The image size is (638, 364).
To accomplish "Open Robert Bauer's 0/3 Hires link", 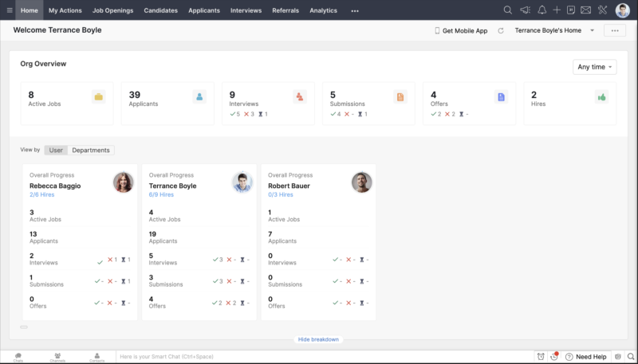I will click(281, 194).
